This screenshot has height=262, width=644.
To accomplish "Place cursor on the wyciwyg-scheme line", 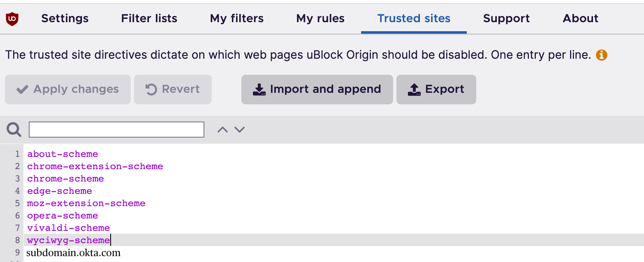I will (67, 240).
